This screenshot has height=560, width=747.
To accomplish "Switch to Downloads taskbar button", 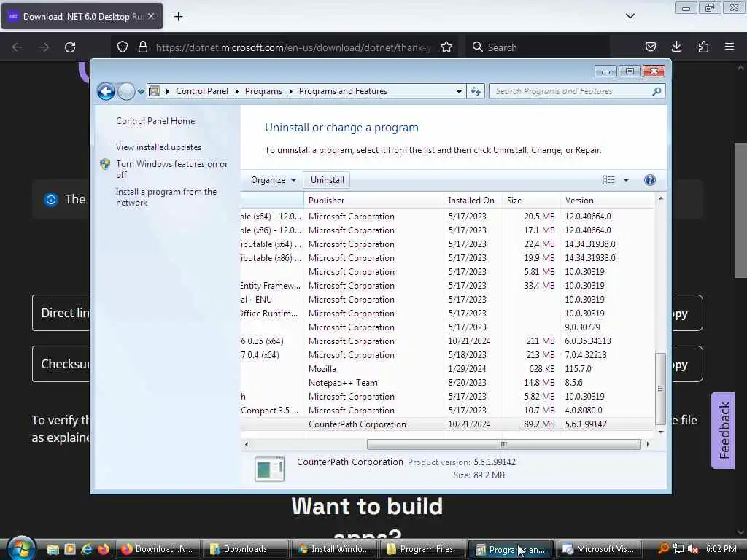I will coord(246,549).
